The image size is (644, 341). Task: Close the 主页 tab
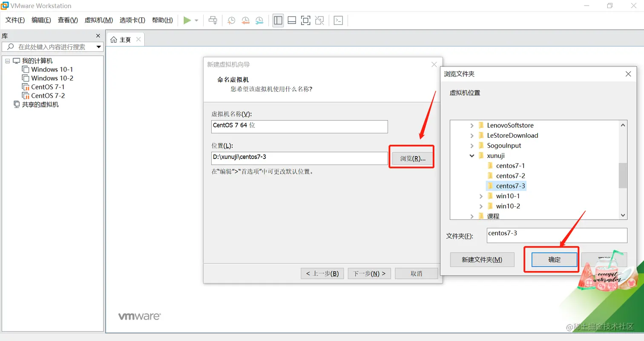pos(138,40)
